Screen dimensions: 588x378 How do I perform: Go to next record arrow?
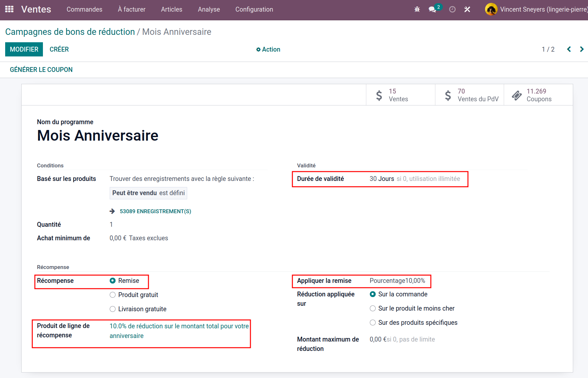coord(582,49)
